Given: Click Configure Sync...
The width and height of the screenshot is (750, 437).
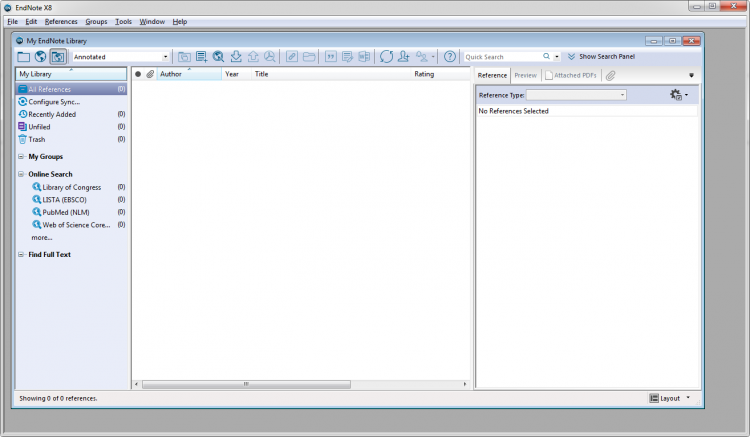Looking at the screenshot, I should (54, 102).
